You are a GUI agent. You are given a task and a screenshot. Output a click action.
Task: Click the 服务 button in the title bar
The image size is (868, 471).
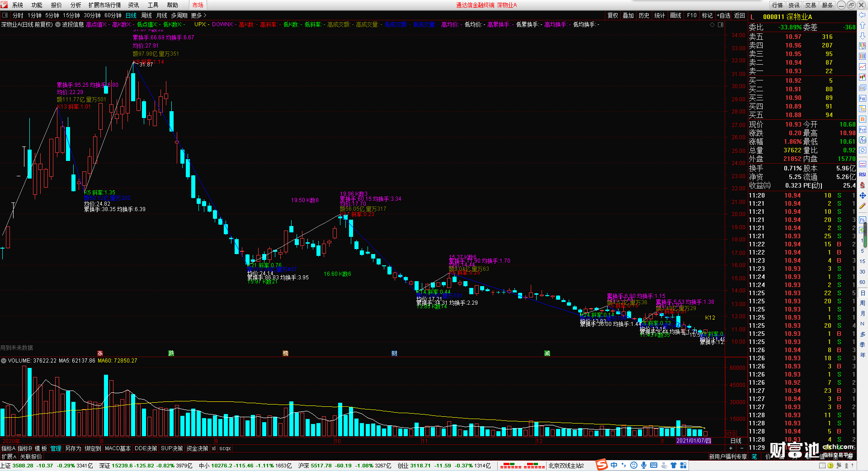[828, 5]
